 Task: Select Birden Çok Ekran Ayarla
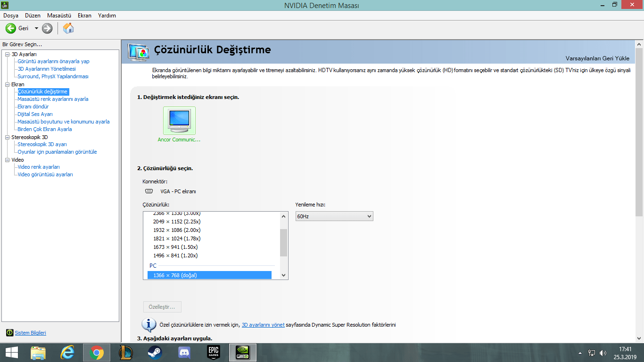point(45,129)
